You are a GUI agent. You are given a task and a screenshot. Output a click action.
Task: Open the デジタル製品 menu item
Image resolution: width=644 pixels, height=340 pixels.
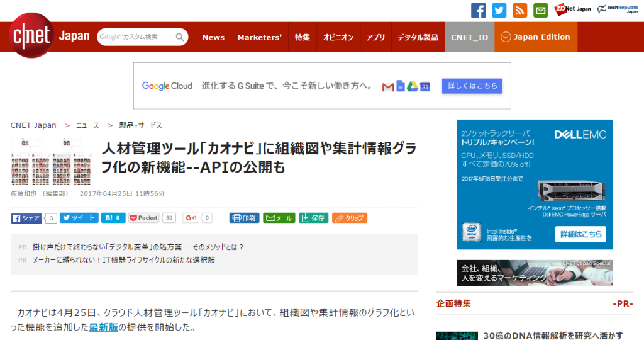point(418,37)
